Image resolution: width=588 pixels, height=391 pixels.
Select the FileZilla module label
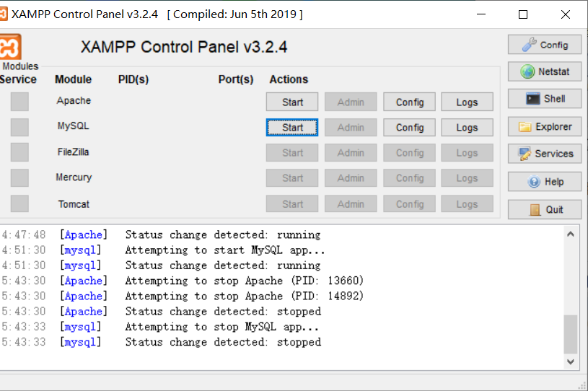click(x=73, y=151)
